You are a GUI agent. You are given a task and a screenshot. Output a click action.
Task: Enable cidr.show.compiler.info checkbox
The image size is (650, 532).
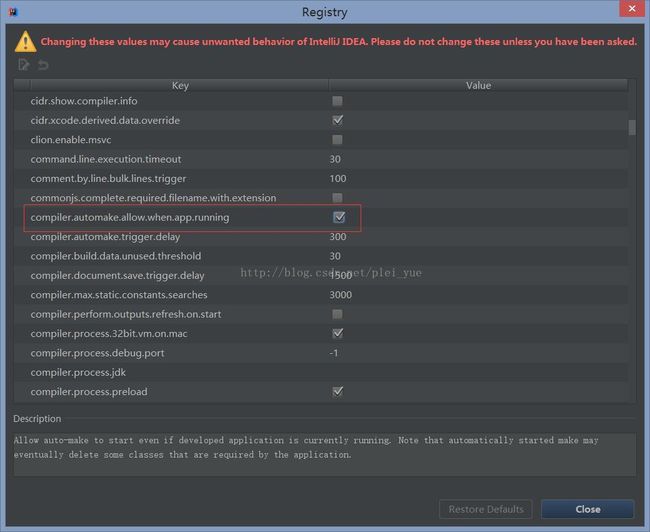click(337, 101)
